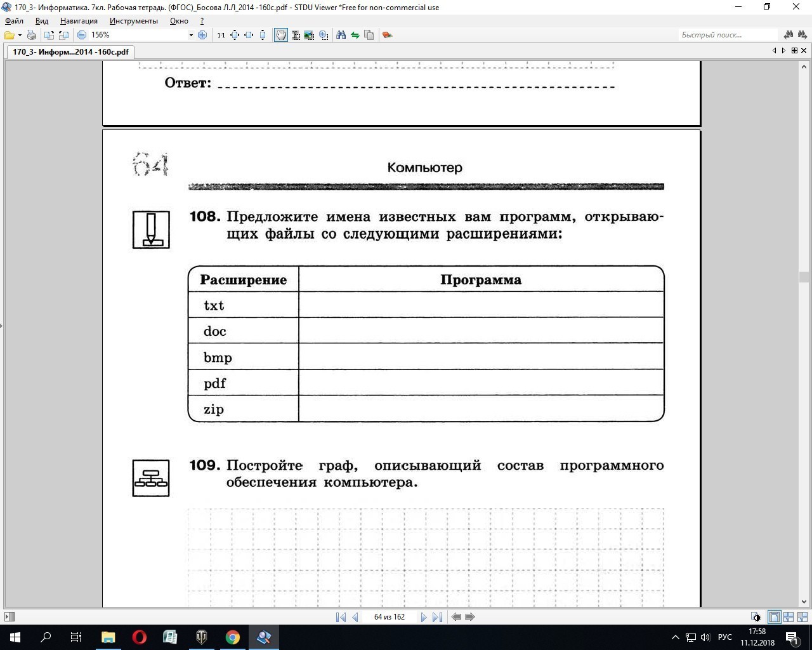The image size is (812, 650).
Task: Open the Окно menu
Action: tap(179, 21)
